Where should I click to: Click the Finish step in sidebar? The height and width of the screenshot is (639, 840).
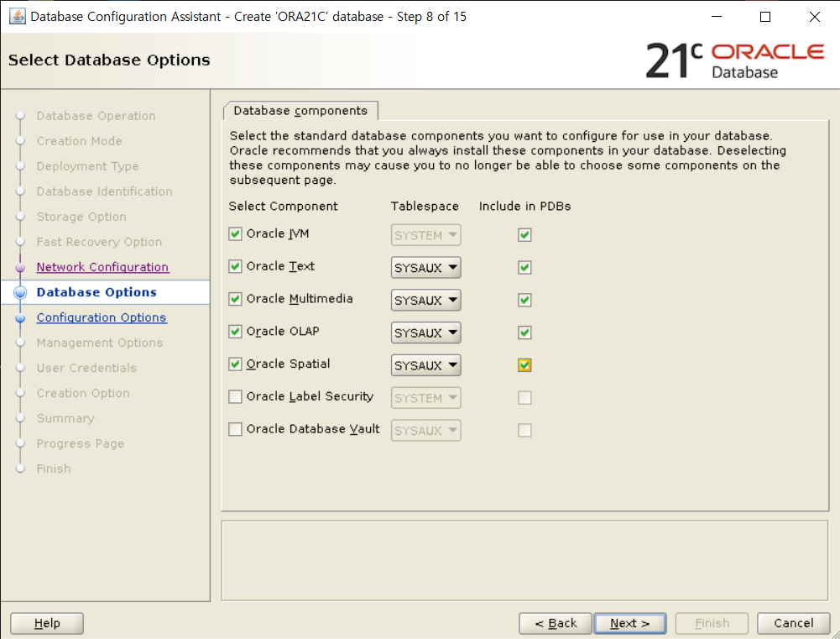click(54, 469)
